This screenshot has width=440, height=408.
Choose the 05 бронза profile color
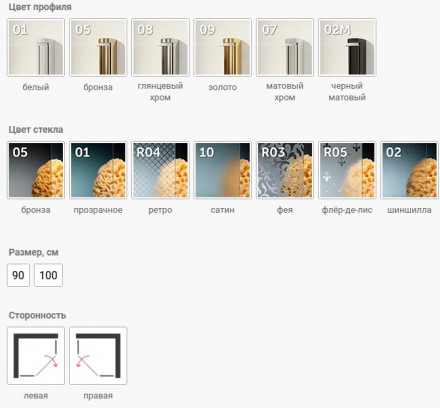98,47
